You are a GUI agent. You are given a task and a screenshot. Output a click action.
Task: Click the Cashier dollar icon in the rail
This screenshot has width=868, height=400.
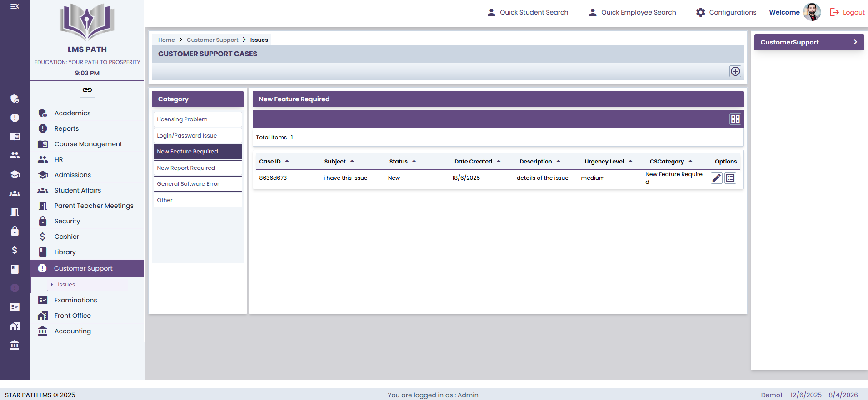pyautogui.click(x=15, y=250)
